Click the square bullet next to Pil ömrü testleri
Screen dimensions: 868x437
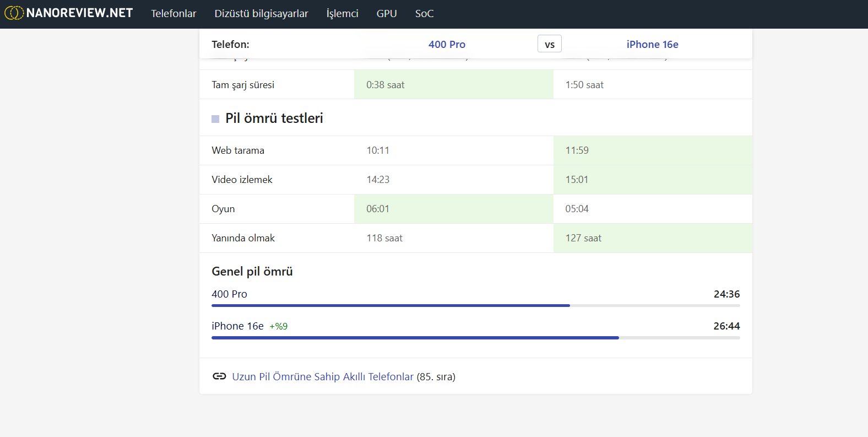click(215, 119)
